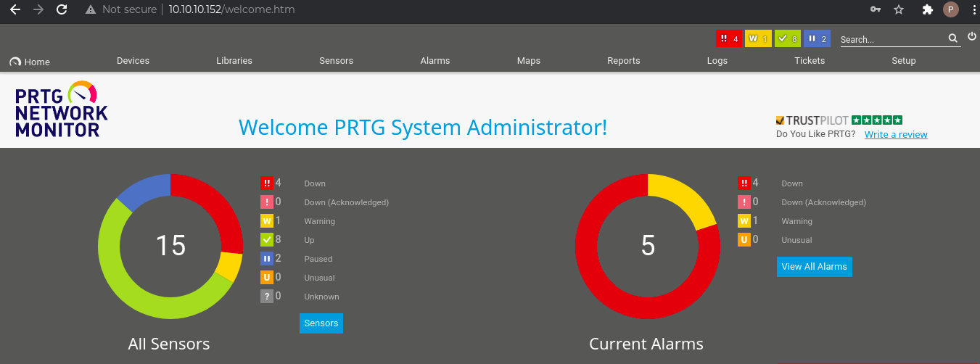Click 'Warning' label in Current Alarms legend
This screenshot has width=980, height=364.
(796, 221)
